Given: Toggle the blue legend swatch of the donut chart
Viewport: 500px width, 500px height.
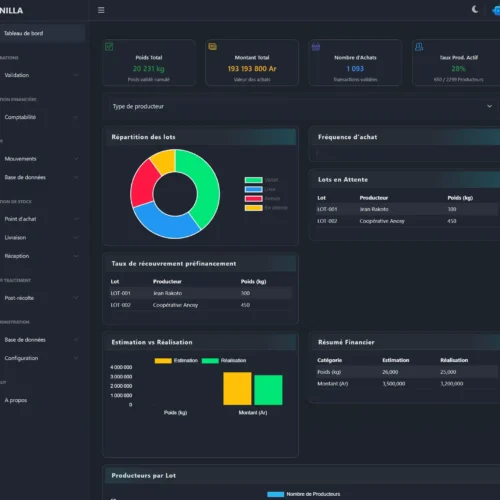Looking at the screenshot, I should pyautogui.click(x=253, y=189).
